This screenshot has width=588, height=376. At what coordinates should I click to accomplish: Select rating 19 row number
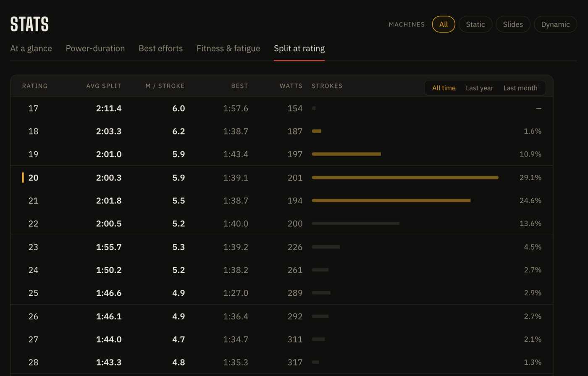click(x=33, y=154)
